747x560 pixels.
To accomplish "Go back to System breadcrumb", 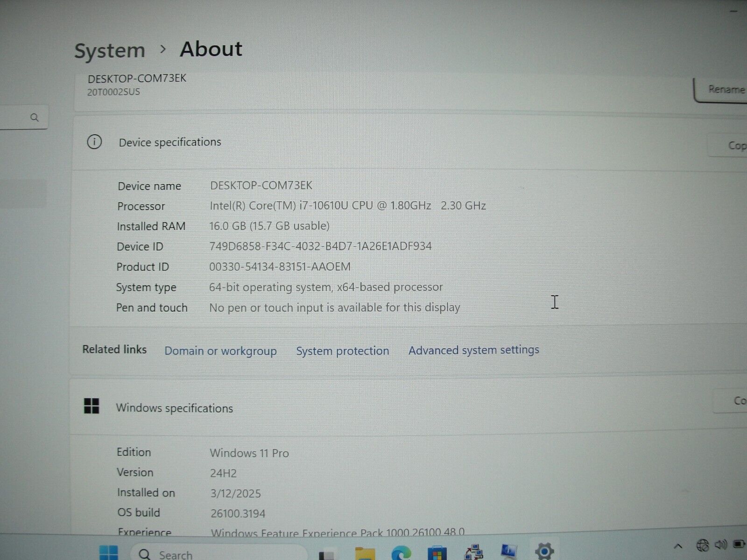I will pos(110,50).
